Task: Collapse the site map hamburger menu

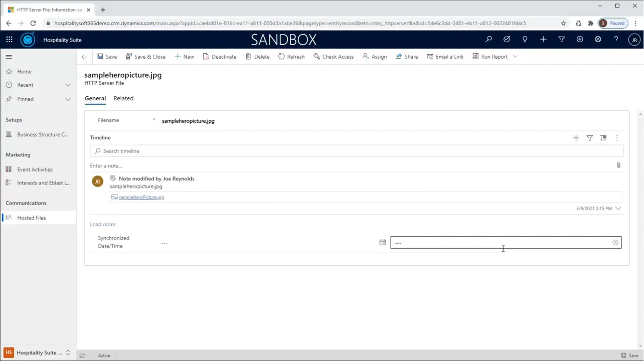Action: (x=9, y=57)
